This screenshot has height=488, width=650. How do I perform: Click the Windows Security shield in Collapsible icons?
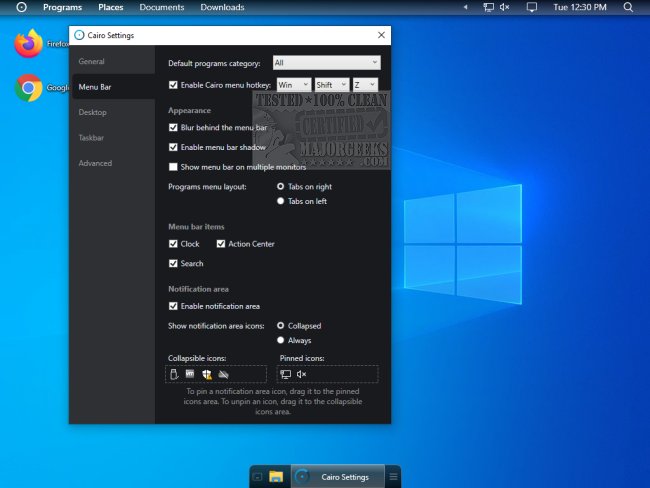[x=207, y=374]
